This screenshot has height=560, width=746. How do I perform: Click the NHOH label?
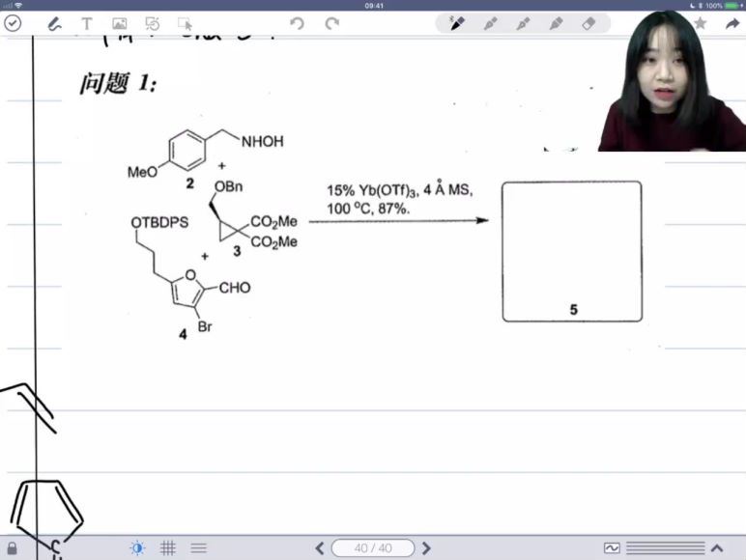(x=263, y=142)
